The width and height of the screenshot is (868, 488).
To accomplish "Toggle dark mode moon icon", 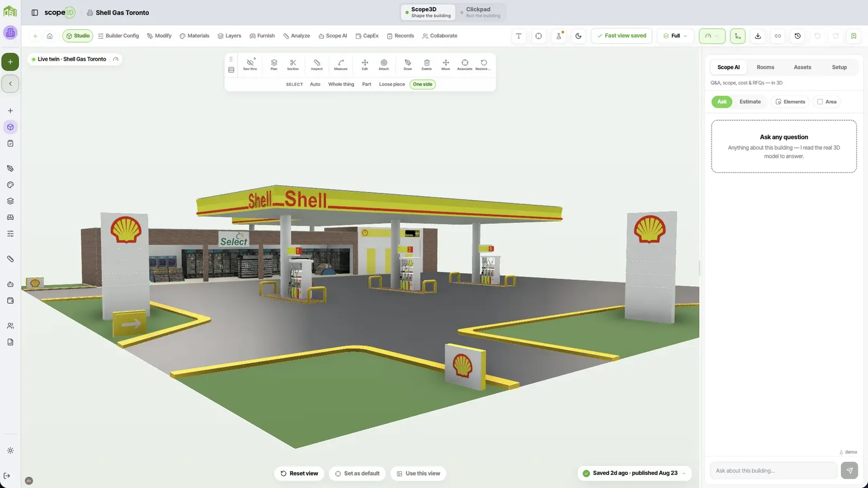I will (578, 36).
